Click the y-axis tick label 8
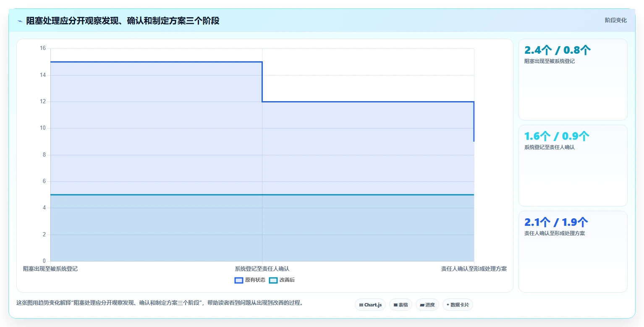Screen dimensions: 644x327 point(44,155)
